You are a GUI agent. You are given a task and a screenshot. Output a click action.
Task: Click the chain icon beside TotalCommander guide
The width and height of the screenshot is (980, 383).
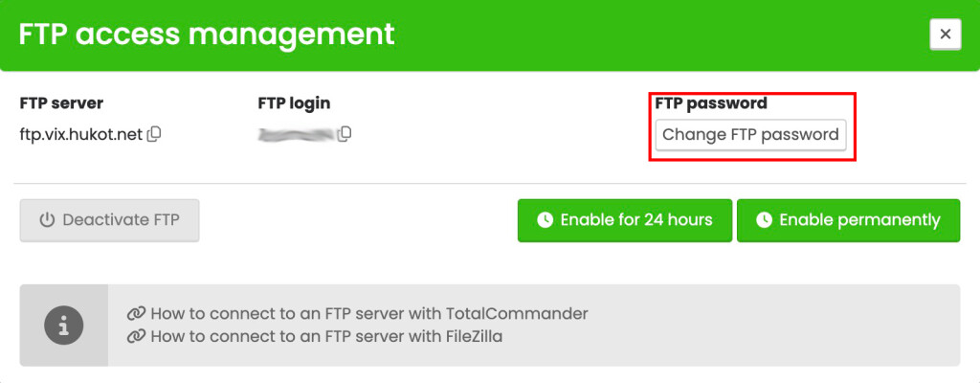pyautogui.click(x=137, y=313)
